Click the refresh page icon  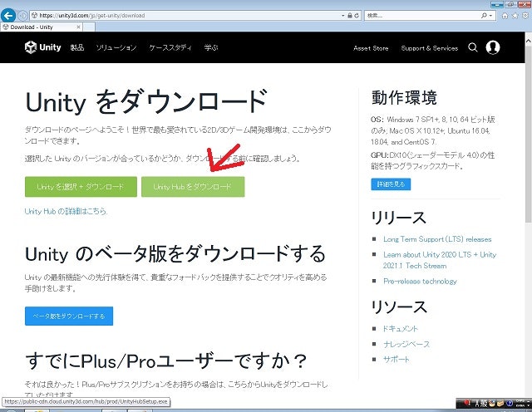pos(357,16)
